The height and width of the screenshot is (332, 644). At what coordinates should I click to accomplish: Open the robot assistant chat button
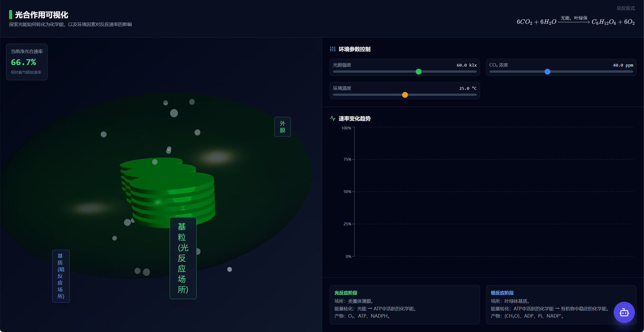[x=624, y=313]
